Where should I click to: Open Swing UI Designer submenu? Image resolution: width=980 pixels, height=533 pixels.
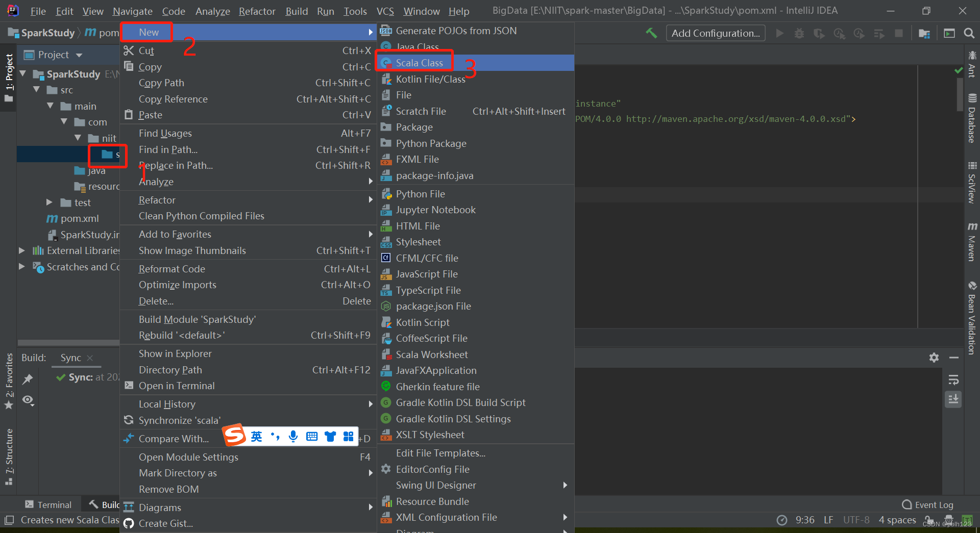476,485
